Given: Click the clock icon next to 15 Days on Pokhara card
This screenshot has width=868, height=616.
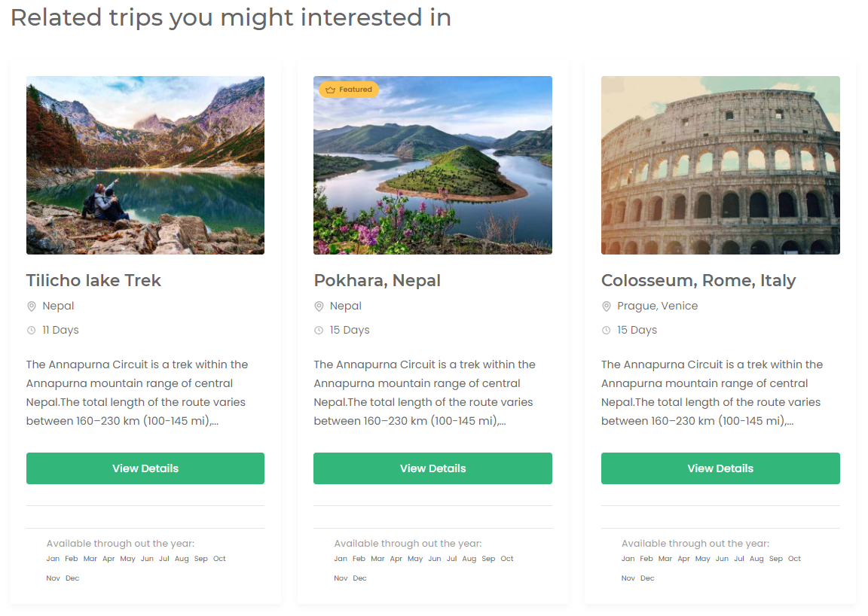Looking at the screenshot, I should 319,330.
